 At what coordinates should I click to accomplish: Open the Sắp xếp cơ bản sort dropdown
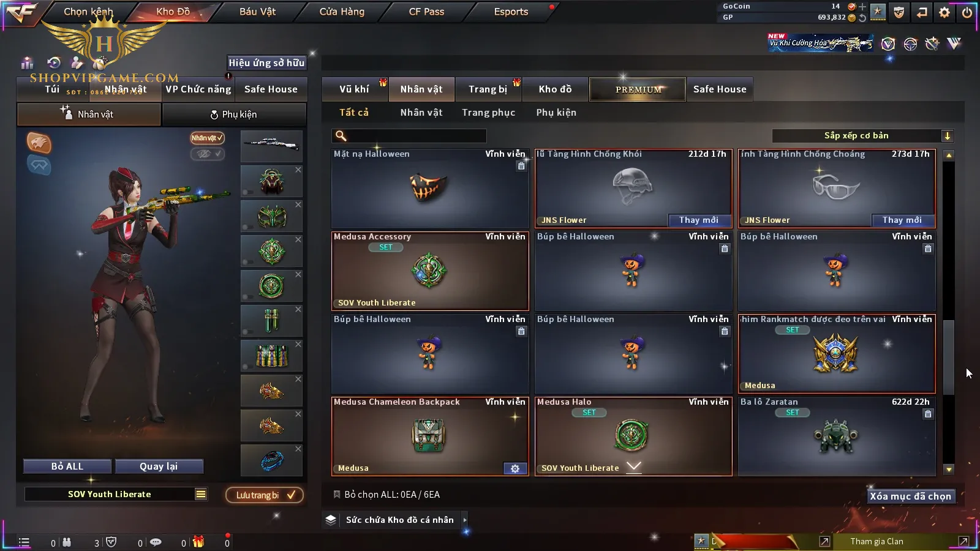coord(862,136)
